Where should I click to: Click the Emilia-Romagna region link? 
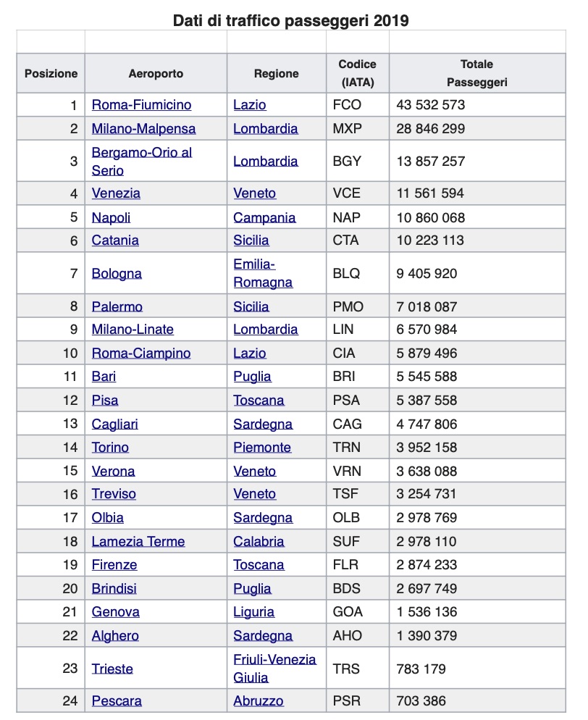click(x=263, y=274)
